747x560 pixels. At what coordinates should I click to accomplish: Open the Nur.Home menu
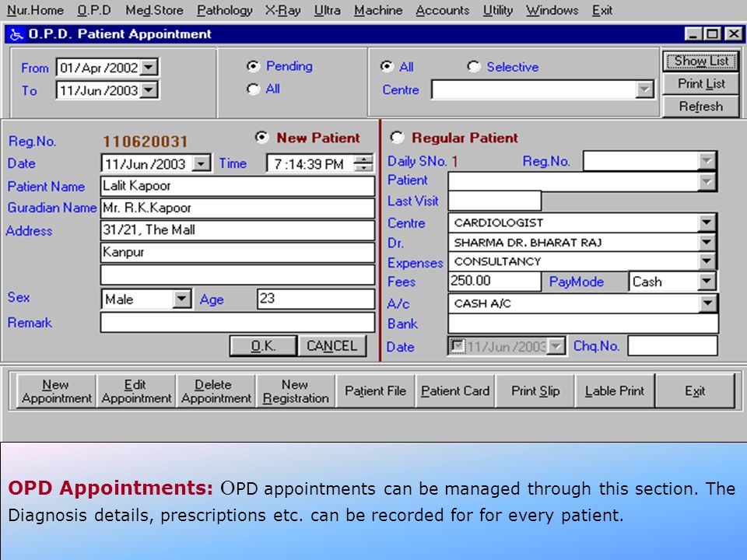(35, 10)
